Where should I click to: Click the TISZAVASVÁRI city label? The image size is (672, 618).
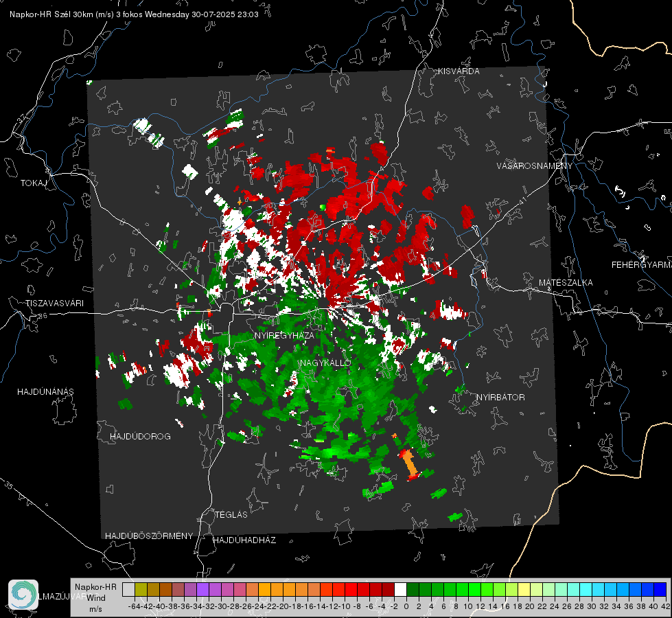[54, 304]
